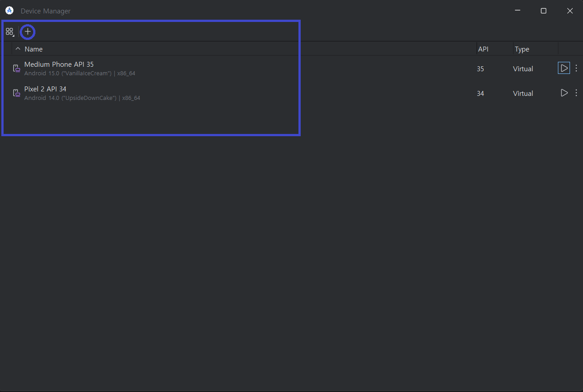This screenshot has width=583, height=392.
Task: Start the Medium Phone API 35 emulator
Action: coord(564,69)
